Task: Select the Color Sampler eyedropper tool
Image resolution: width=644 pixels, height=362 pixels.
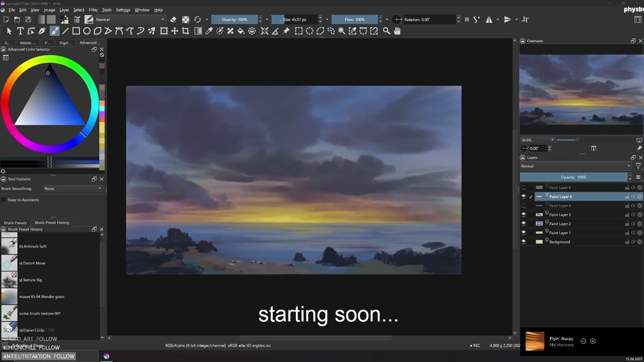Action: (x=209, y=31)
